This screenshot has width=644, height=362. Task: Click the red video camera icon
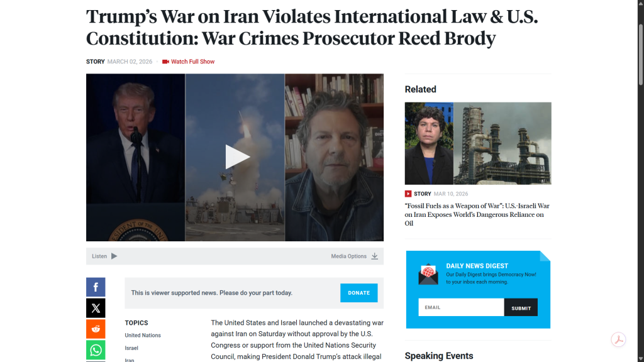[165, 62]
